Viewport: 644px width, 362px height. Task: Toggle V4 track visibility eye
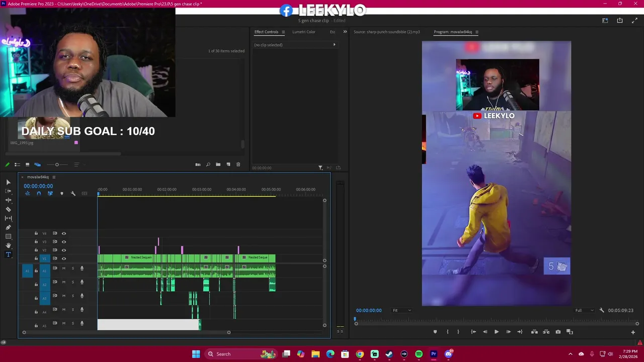point(64,233)
